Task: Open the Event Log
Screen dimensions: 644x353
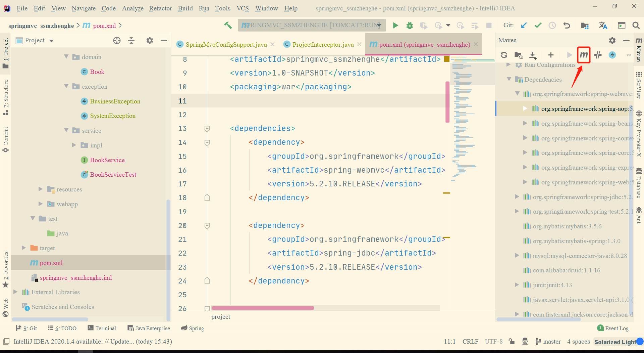Action: (x=613, y=328)
